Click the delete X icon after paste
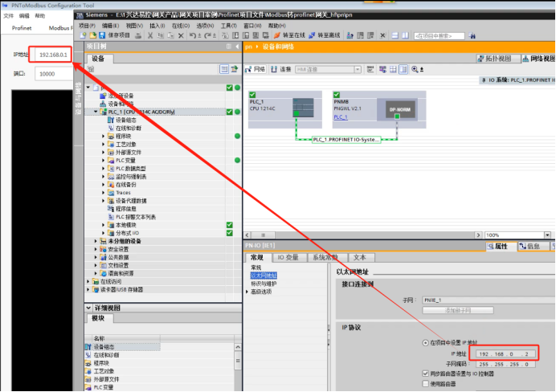The height and width of the screenshot is (392, 556). [181, 35]
